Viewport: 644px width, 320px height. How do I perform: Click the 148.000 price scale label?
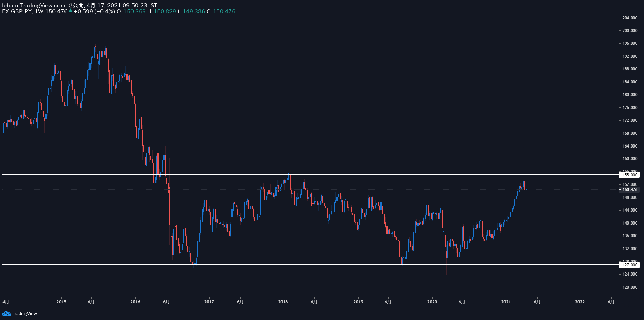click(x=630, y=197)
